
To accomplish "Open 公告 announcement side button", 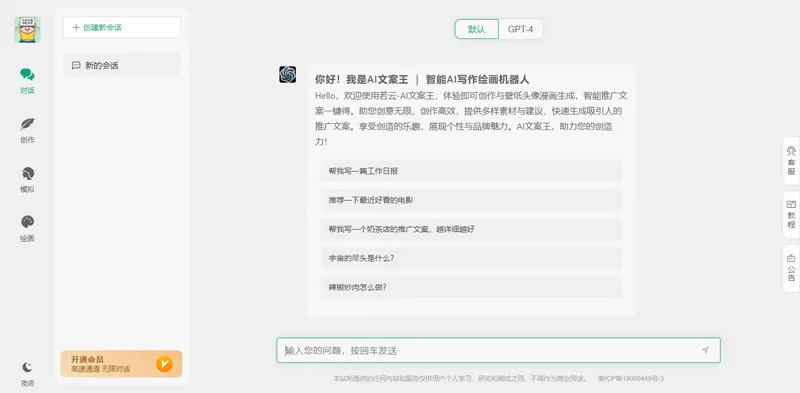I will pos(791,268).
